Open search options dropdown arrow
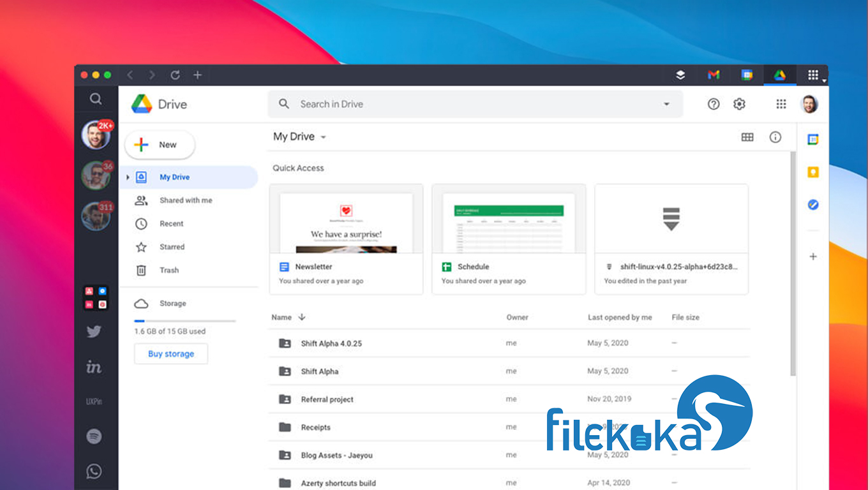The width and height of the screenshot is (868, 490). click(667, 104)
